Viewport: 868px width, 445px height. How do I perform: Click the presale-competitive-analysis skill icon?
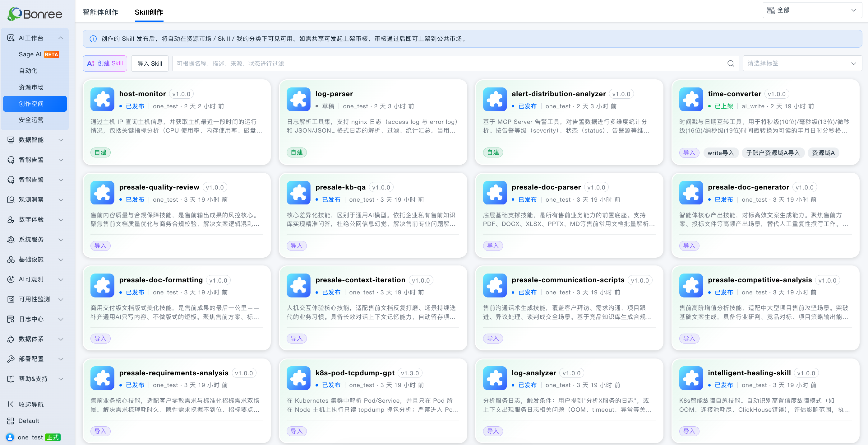click(x=691, y=285)
